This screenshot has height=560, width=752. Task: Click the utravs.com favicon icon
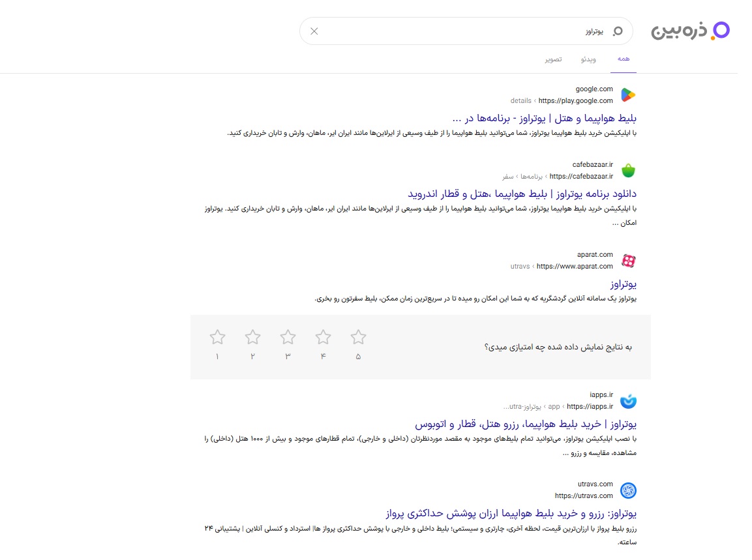(628, 490)
